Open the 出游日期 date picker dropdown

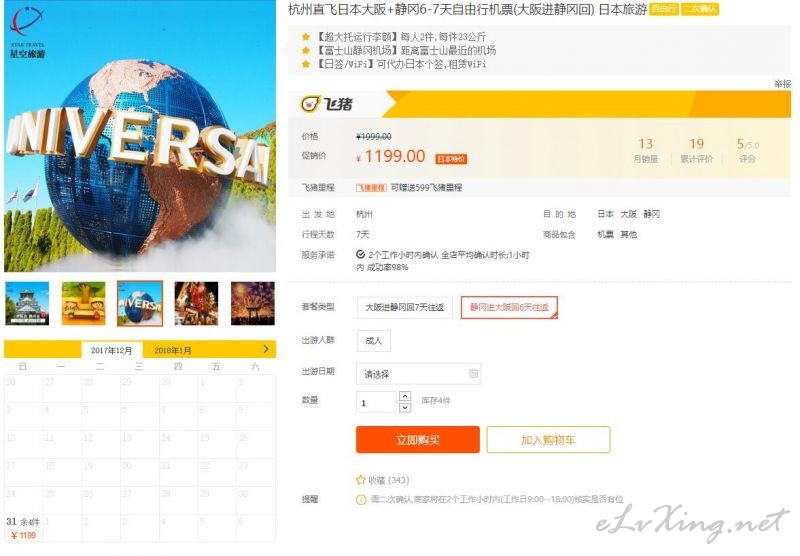[x=418, y=374]
